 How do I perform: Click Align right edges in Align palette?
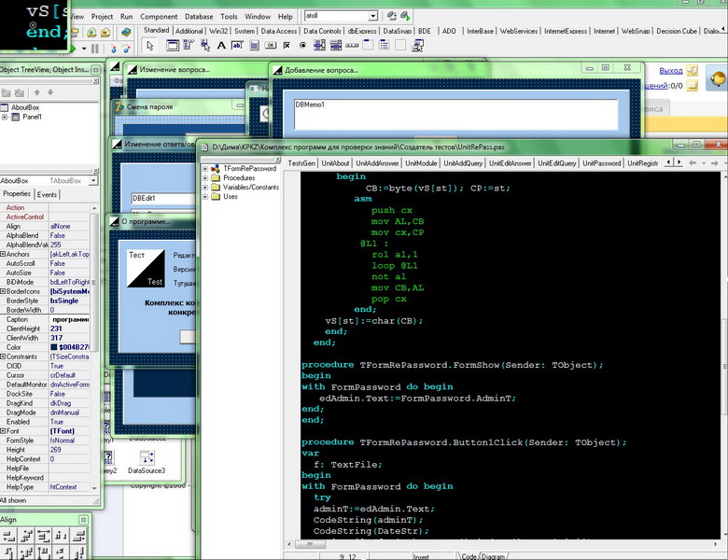click(x=79, y=536)
